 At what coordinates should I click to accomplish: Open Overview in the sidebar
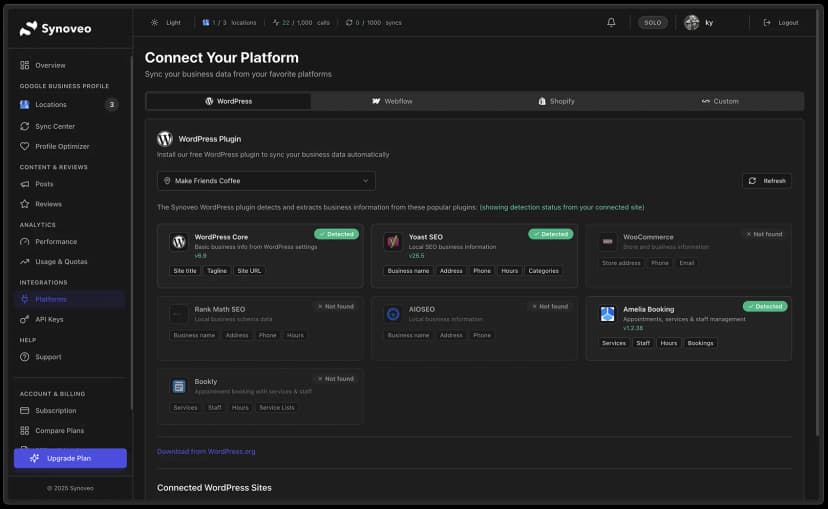click(x=50, y=65)
